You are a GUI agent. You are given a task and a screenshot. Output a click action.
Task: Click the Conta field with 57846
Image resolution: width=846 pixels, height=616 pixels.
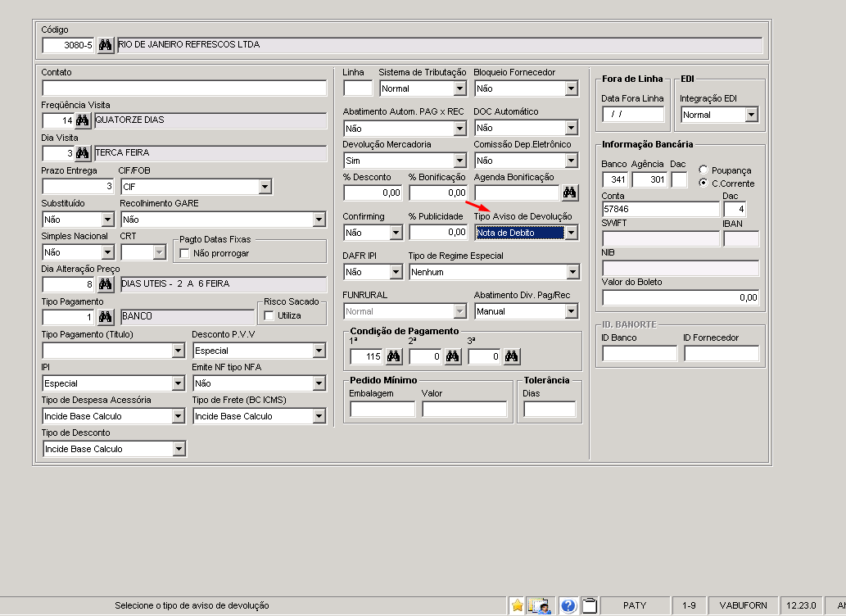coord(661,209)
